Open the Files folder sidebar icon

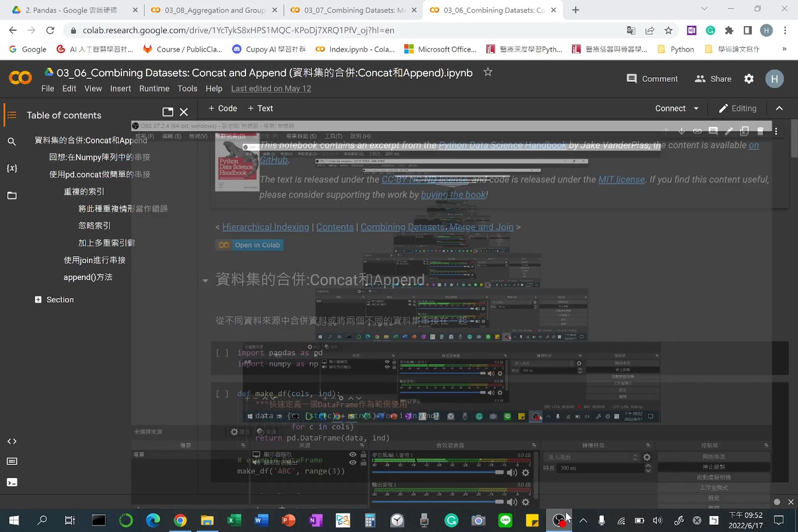pos(12,195)
